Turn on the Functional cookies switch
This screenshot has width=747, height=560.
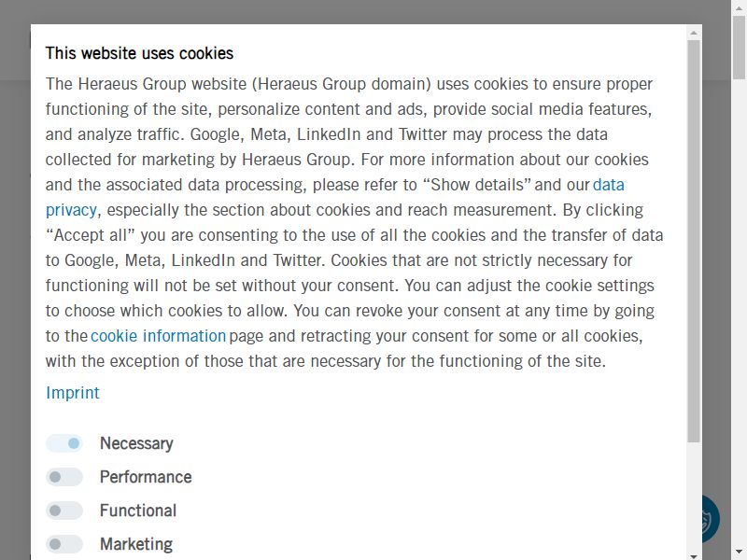(x=64, y=511)
